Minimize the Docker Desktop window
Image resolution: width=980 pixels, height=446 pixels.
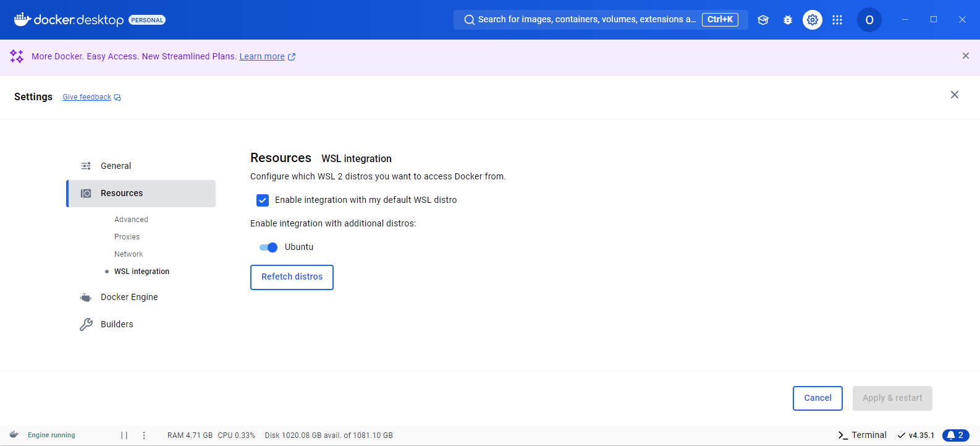tap(905, 20)
